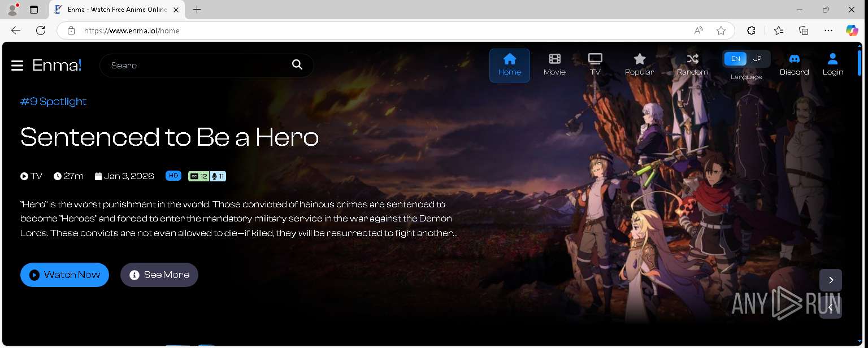Image resolution: width=868 pixels, height=348 pixels.
Task: Open browser Collections
Action: coord(804,31)
